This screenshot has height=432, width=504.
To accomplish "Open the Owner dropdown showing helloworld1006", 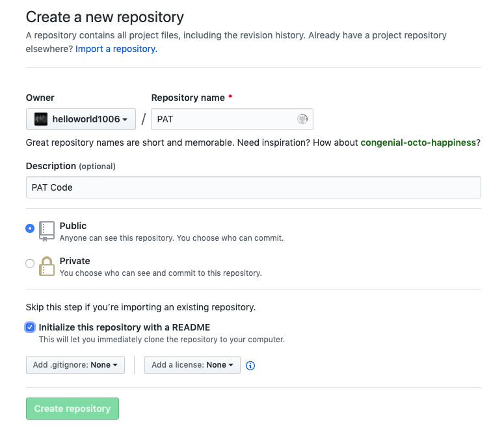I will coord(81,119).
